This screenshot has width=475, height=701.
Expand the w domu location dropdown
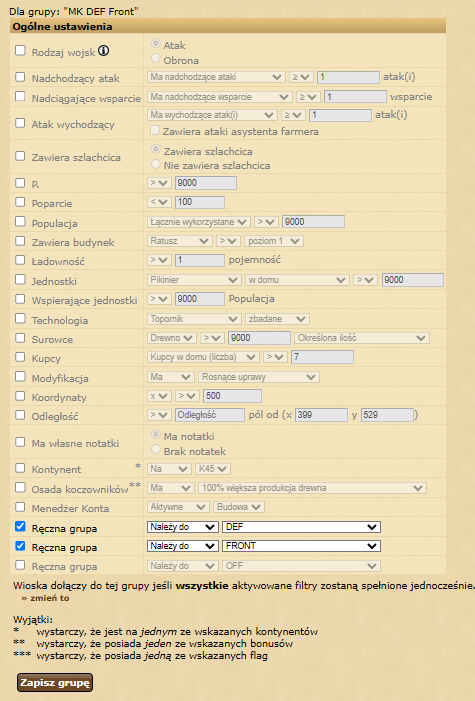(x=297, y=280)
